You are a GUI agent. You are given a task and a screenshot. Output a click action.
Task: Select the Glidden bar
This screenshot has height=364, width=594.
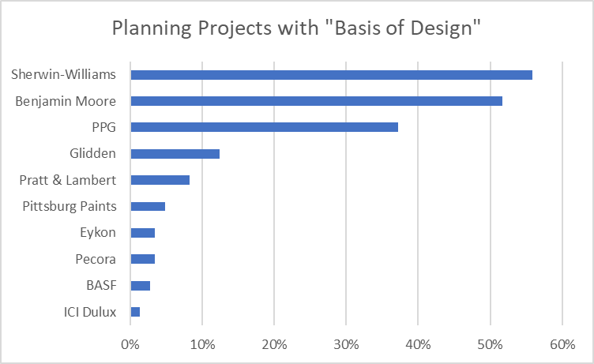tap(175, 153)
